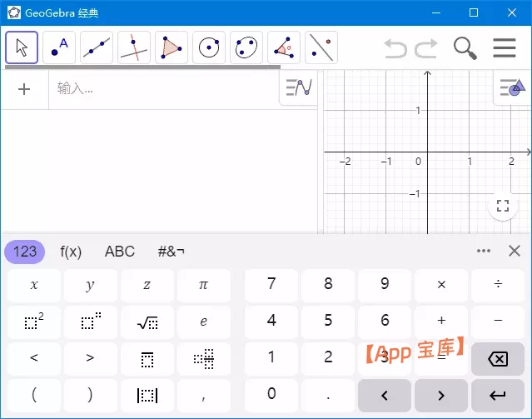Screen dimensions: 532x419
Task: Open the search magnifier
Action: [x=465, y=47]
